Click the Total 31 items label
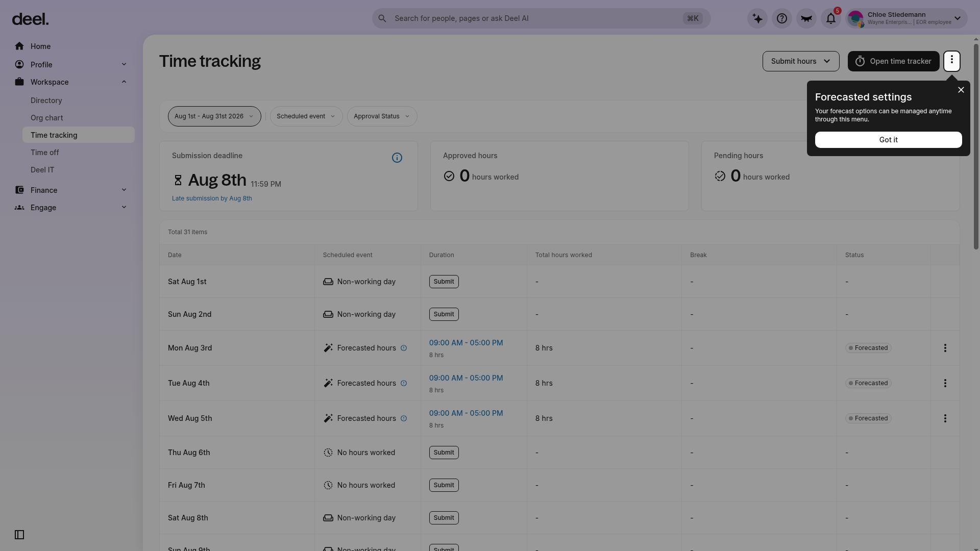The width and height of the screenshot is (980, 551). [x=187, y=232]
